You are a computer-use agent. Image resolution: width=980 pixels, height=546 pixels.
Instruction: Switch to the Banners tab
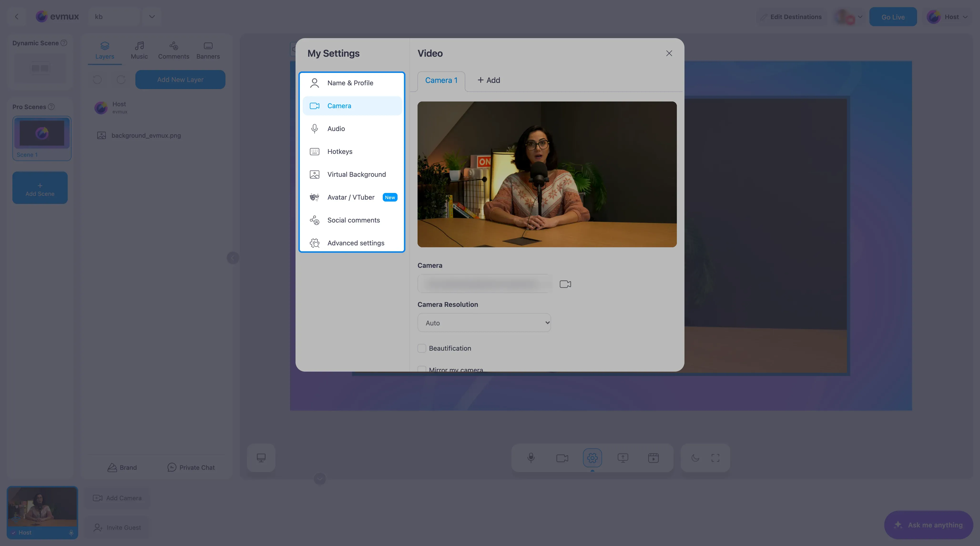[x=208, y=51]
